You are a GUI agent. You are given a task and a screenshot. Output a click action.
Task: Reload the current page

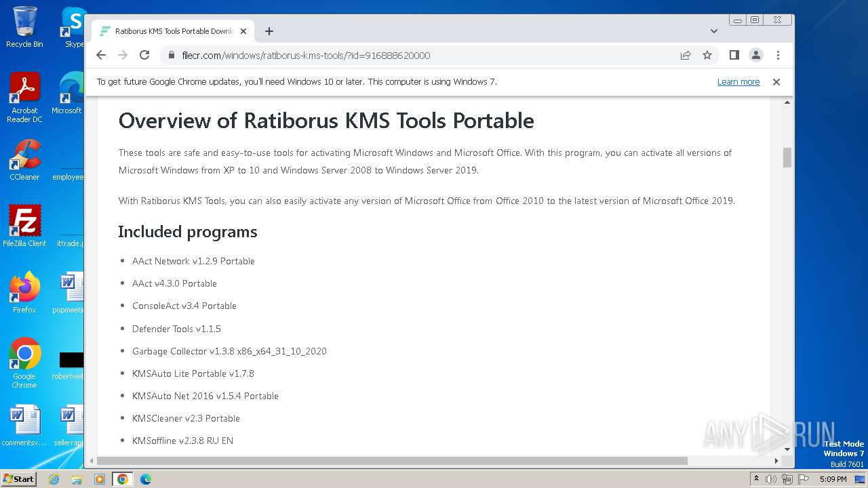point(144,56)
